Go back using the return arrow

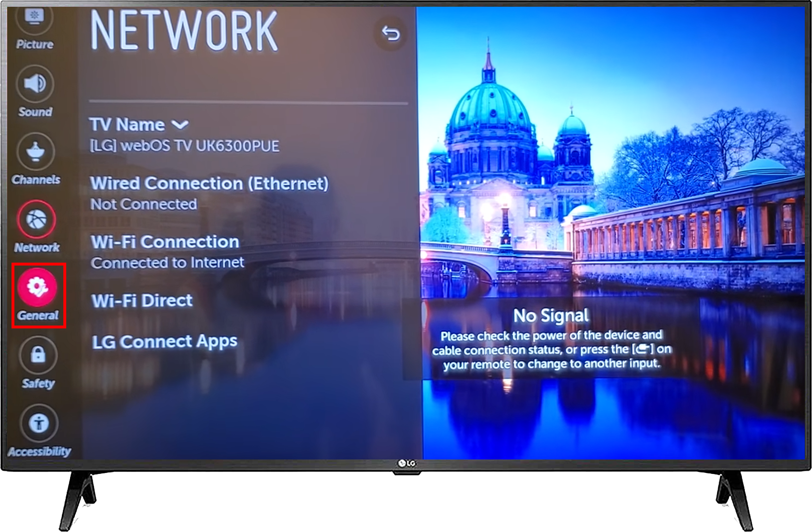point(391,34)
